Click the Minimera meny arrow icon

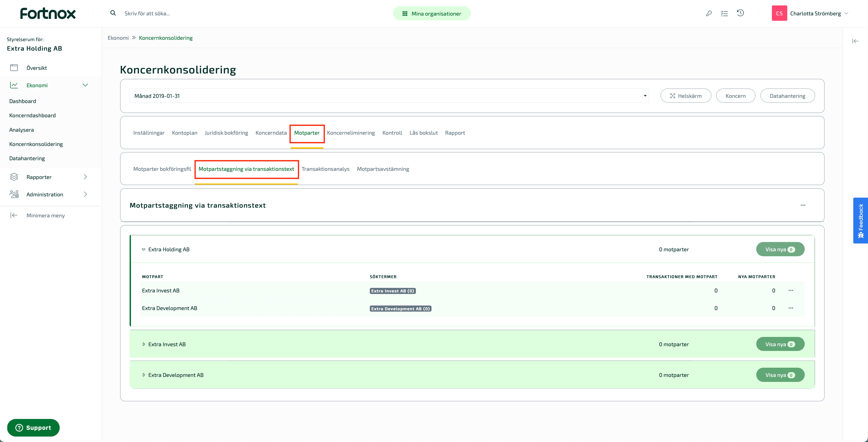click(x=14, y=215)
